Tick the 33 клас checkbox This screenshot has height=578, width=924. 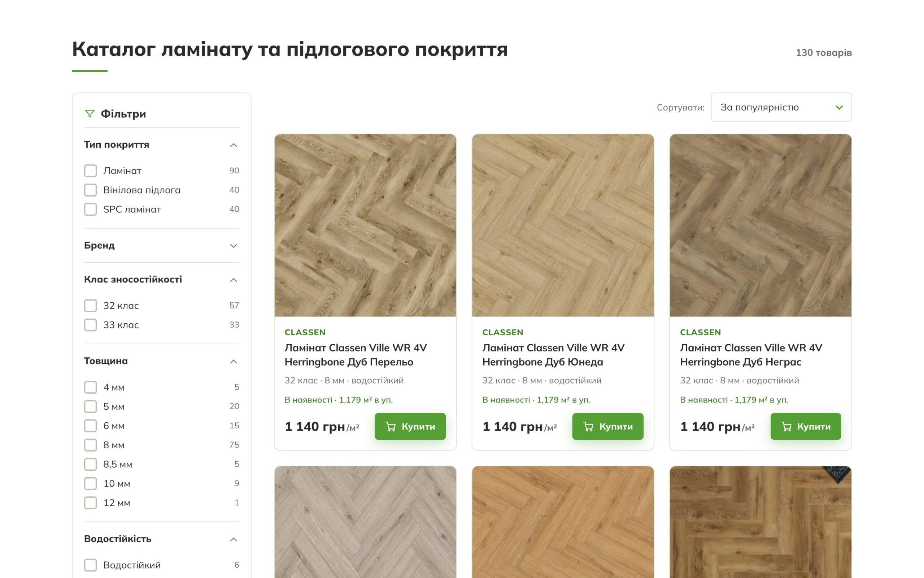click(x=91, y=325)
